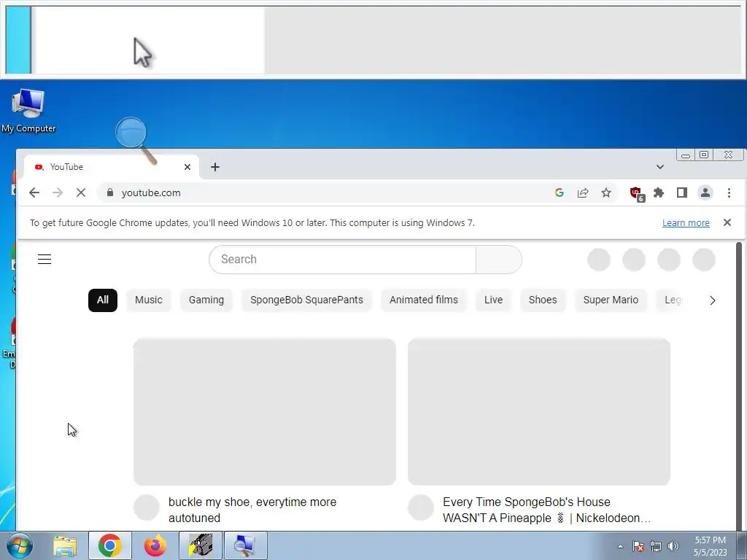Switch to Chrome in the taskbar
Image resolution: width=747 pixels, height=560 pixels.
coord(110,545)
